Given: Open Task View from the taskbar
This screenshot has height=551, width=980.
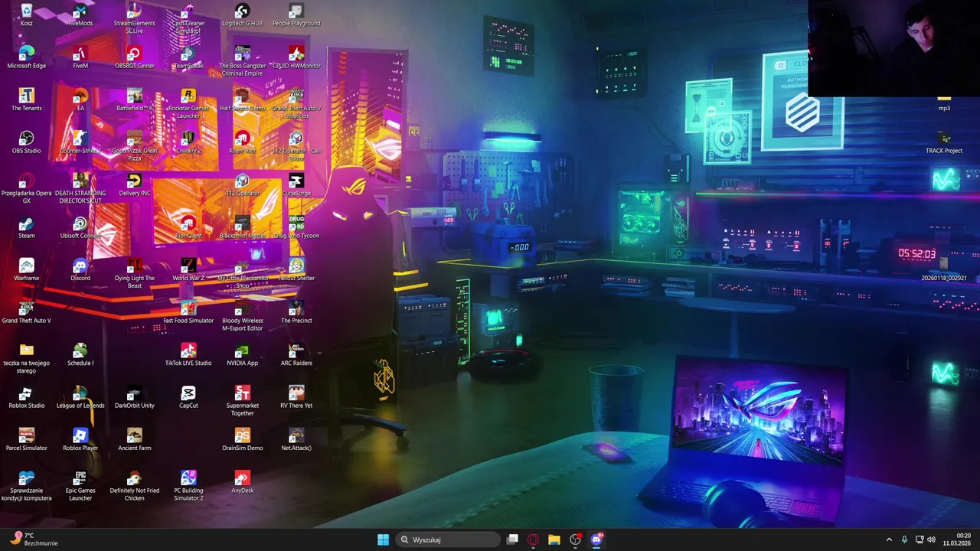Looking at the screenshot, I should point(512,540).
